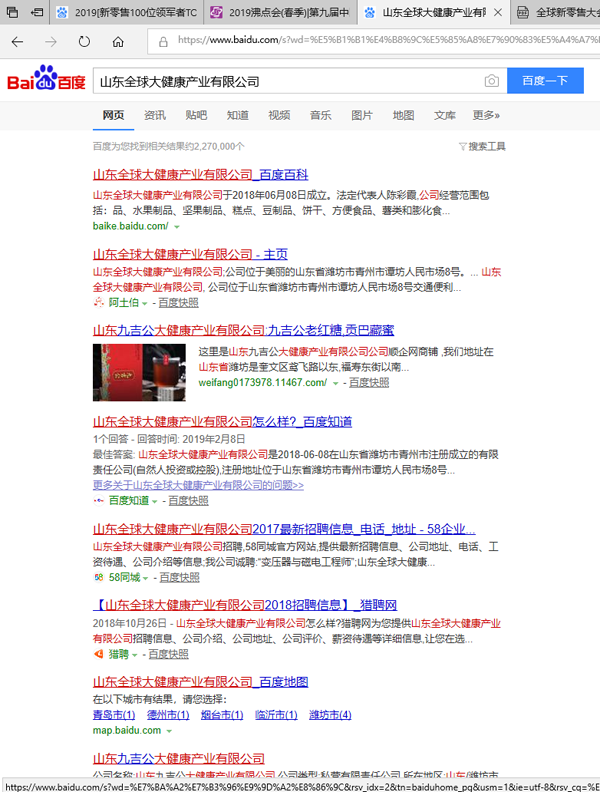Select the 文库 search category

coord(444,115)
